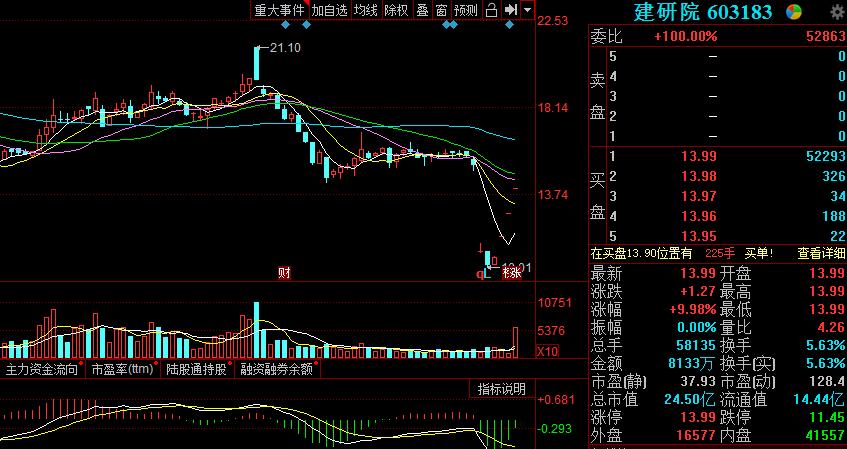Click the jump-to-end arrow icon
This screenshot has height=449, width=847.
510,10
